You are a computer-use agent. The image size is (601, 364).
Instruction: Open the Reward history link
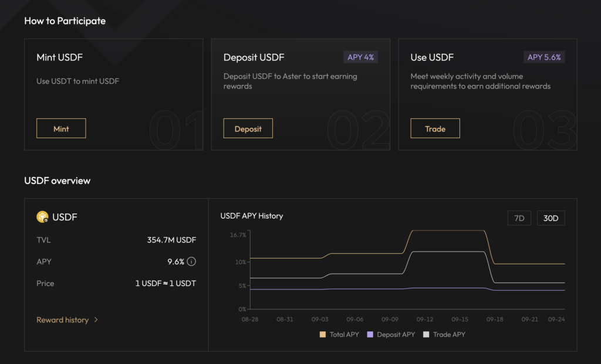pyautogui.click(x=63, y=320)
